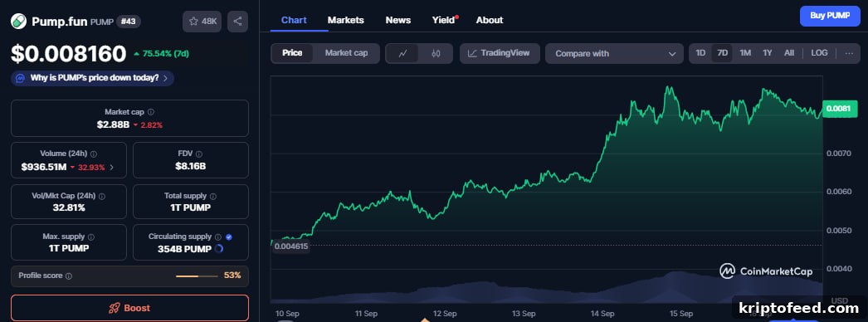Switch to line chart view icon
The image size is (868, 322).
coord(403,54)
